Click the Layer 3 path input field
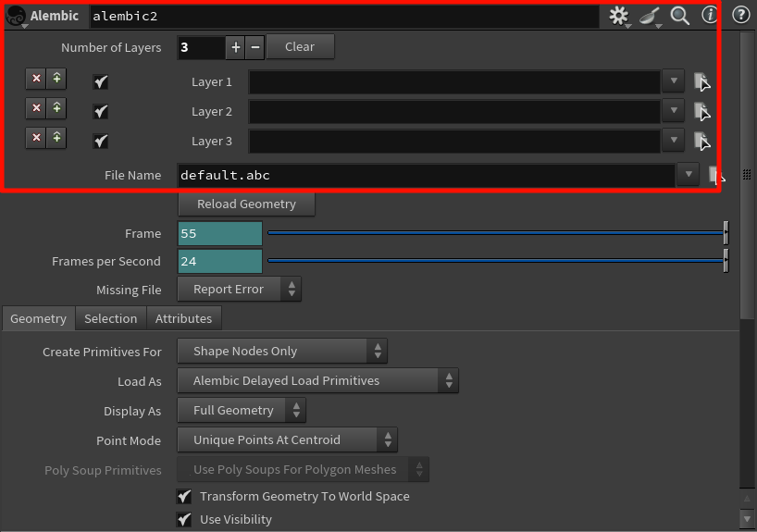Viewport: 757px width, 532px height. (x=454, y=141)
